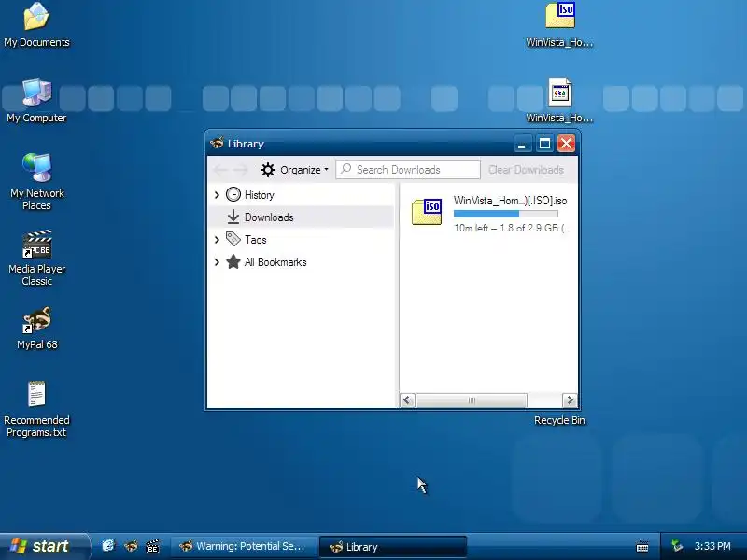This screenshot has height=560, width=747.
Task: Minimize the Library window
Action: pos(522,144)
